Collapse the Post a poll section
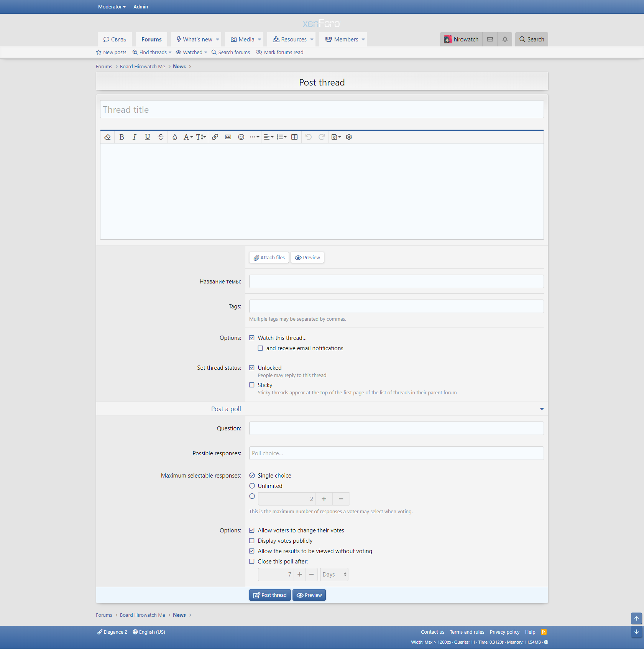This screenshot has width=644, height=649. (x=542, y=409)
